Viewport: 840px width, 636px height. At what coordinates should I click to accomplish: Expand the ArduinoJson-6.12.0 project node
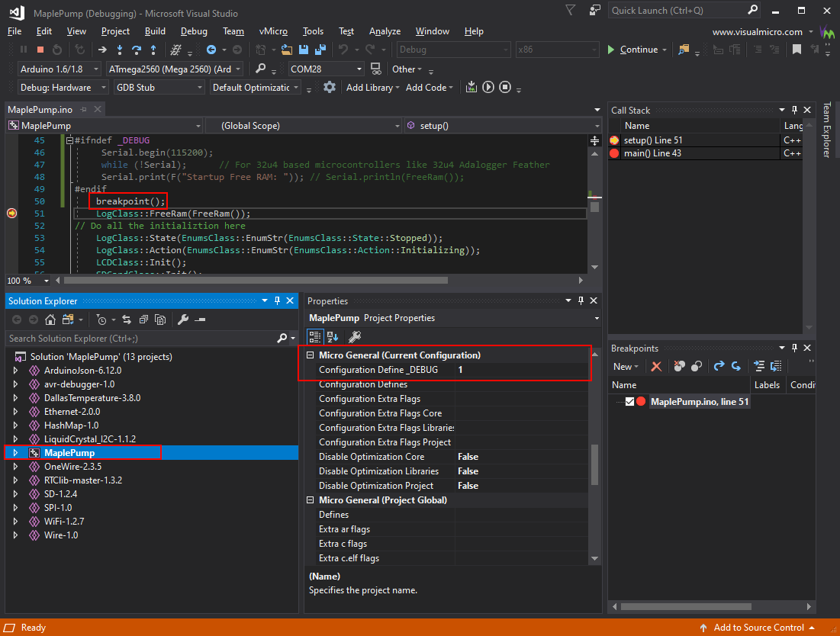click(15, 371)
